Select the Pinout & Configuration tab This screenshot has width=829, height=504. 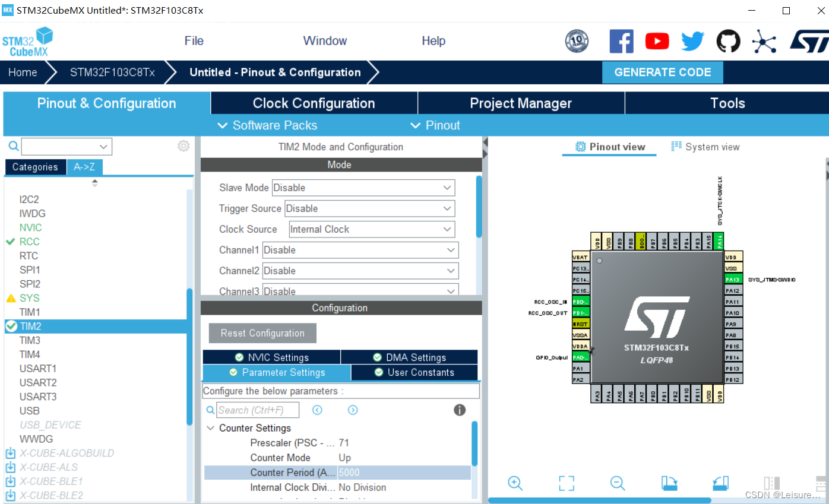point(107,103)
